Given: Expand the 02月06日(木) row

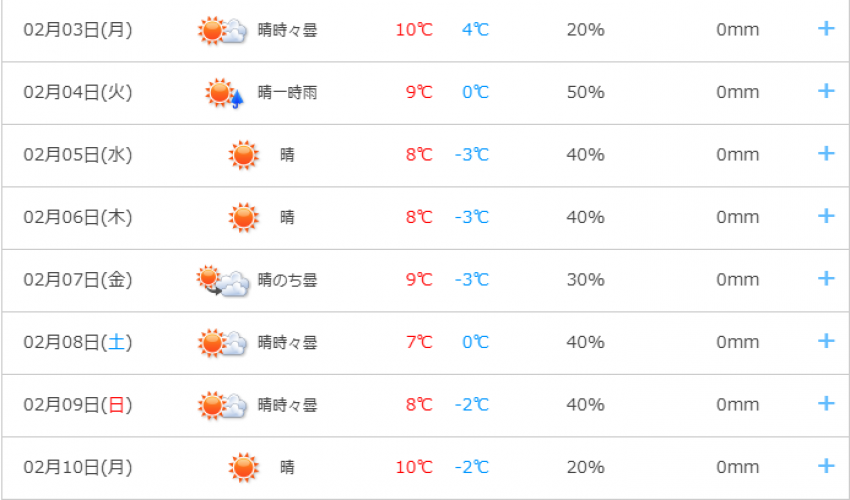Looking at the screenshot, I should 826,216.
